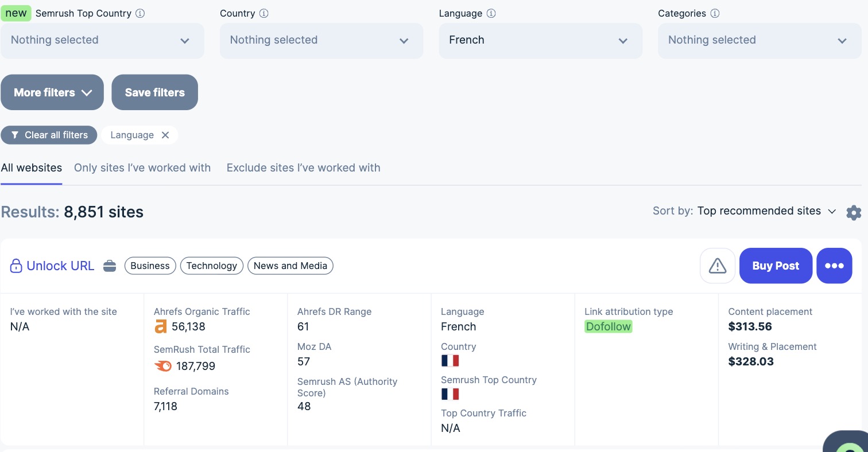868x452 pixels.
Task: Click the I've worked with the site label
Action: coord(64,312)
